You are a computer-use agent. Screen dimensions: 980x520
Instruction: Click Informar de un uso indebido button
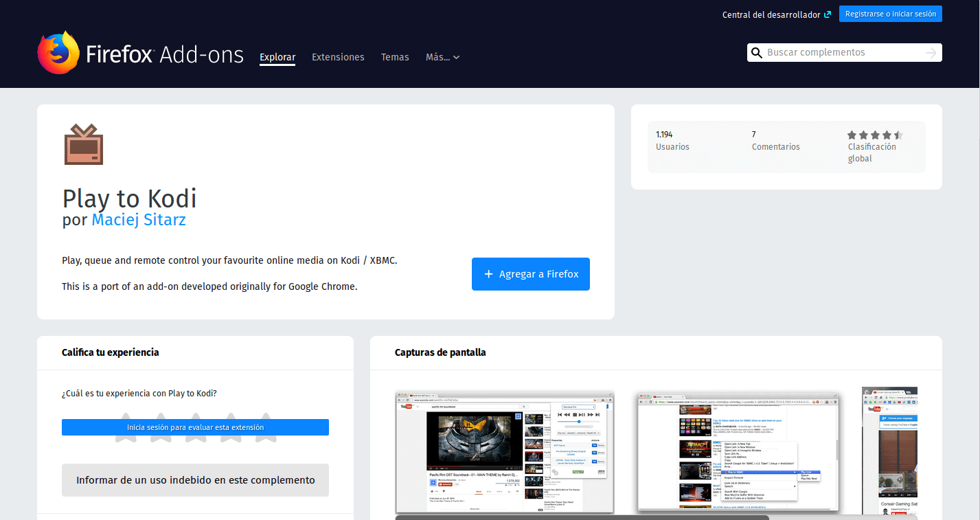pos(195,480)
